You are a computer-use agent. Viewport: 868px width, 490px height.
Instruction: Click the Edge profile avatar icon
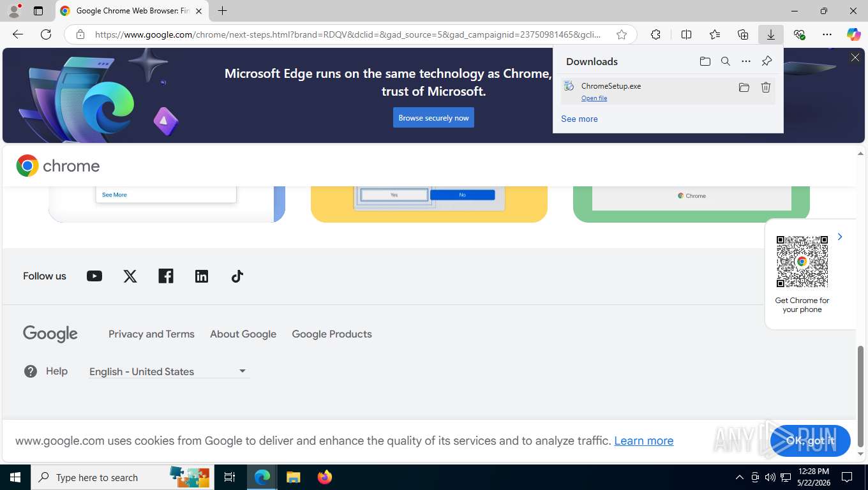coord(14,11)
